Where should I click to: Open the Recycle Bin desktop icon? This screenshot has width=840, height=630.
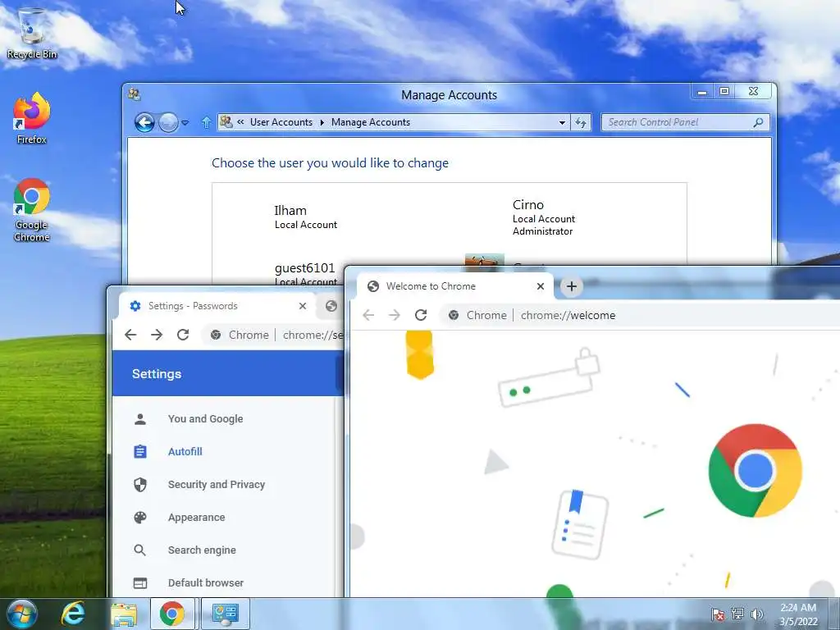pos(32,33)
